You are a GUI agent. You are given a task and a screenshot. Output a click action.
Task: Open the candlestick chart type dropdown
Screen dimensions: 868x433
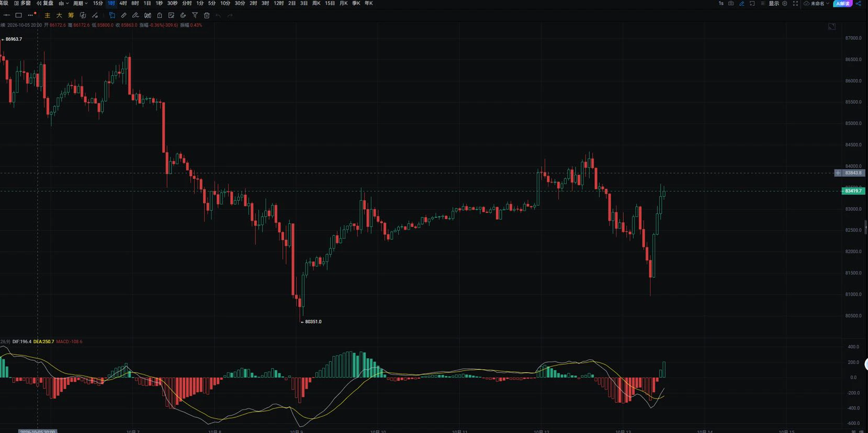(x=64, y=3)
